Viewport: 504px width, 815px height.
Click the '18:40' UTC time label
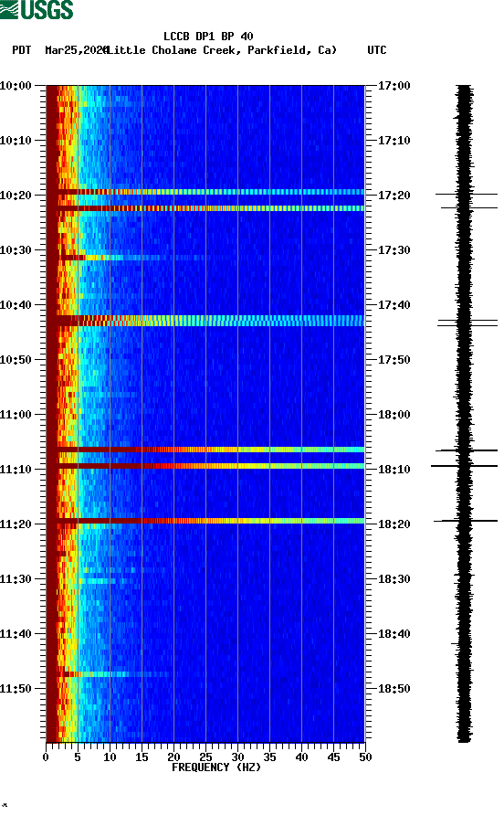394,634
